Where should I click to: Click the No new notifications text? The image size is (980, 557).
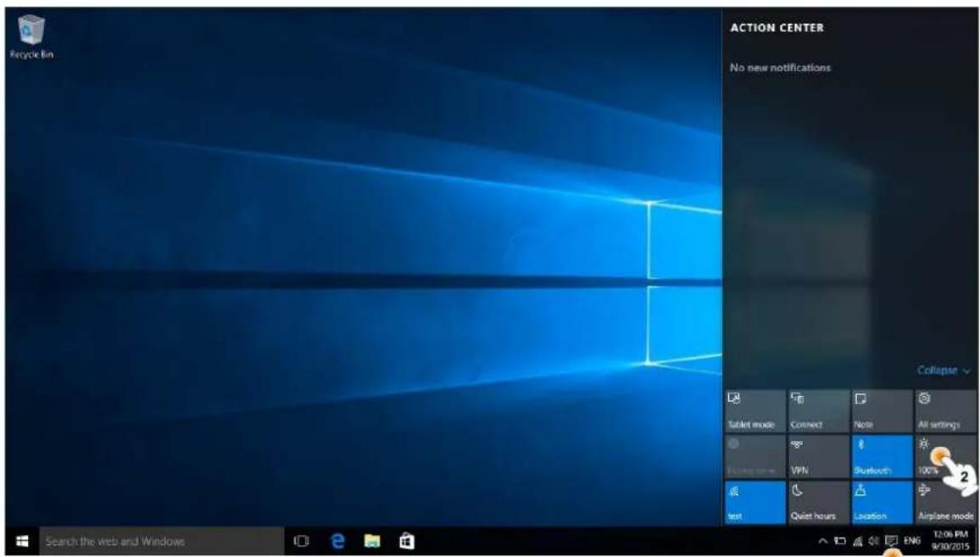click(780, 68)
